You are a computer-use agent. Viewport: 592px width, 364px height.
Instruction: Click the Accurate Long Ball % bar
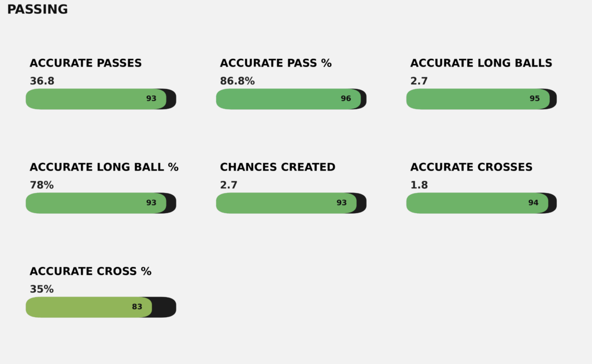click(101, 203)
